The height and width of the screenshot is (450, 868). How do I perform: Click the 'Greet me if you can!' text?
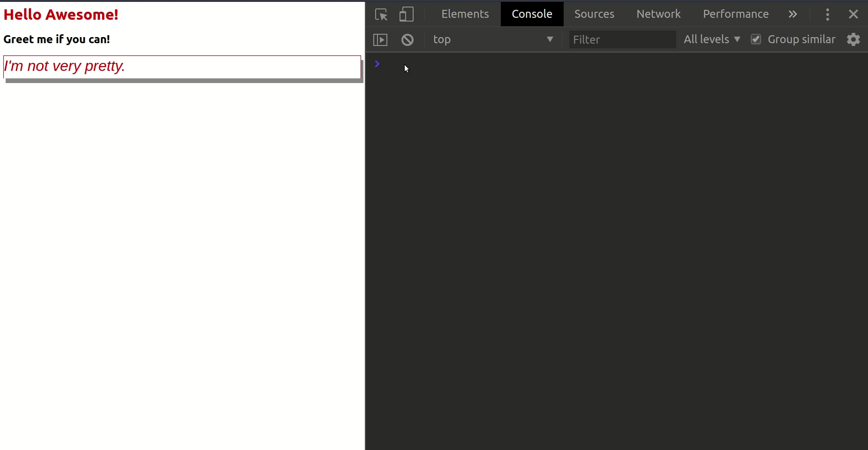57,39
